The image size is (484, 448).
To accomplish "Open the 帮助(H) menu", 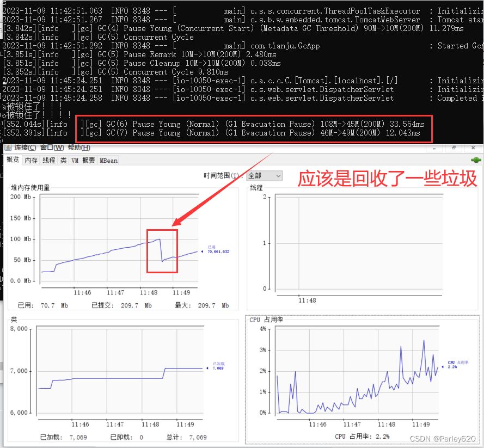I will tap(79, 148).
